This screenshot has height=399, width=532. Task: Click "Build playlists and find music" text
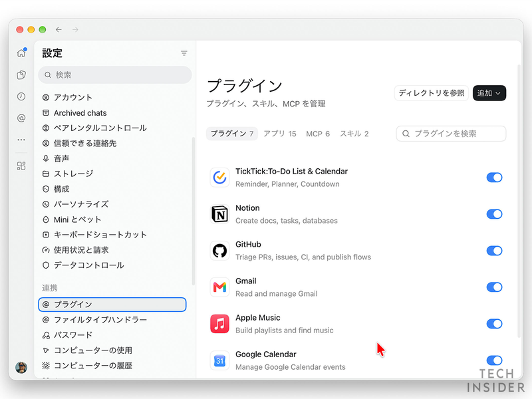[285, 331]
